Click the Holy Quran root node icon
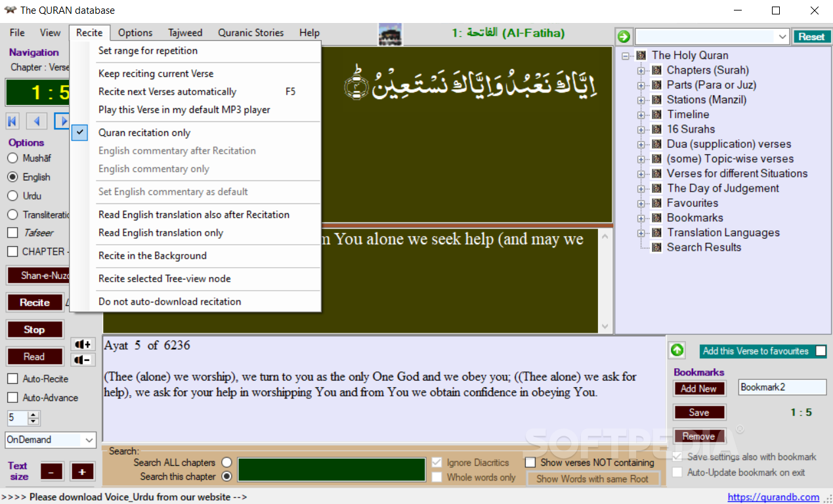This screenshot has height=504, width=833. coord(641,55)
